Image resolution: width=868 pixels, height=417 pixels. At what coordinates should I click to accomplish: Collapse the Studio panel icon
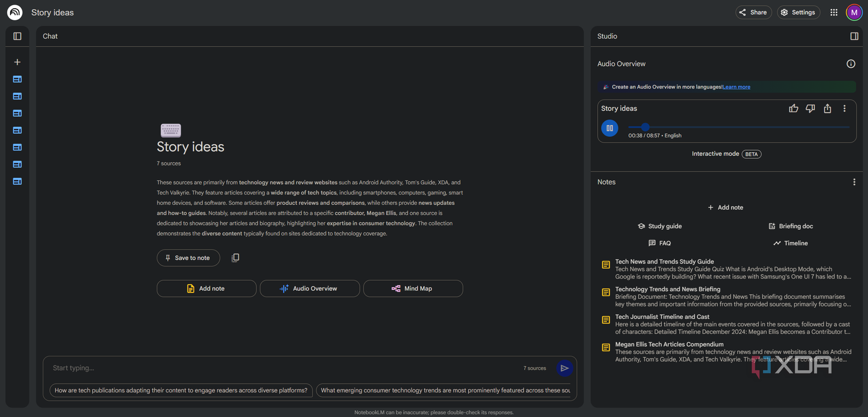(x=854, y=36)
